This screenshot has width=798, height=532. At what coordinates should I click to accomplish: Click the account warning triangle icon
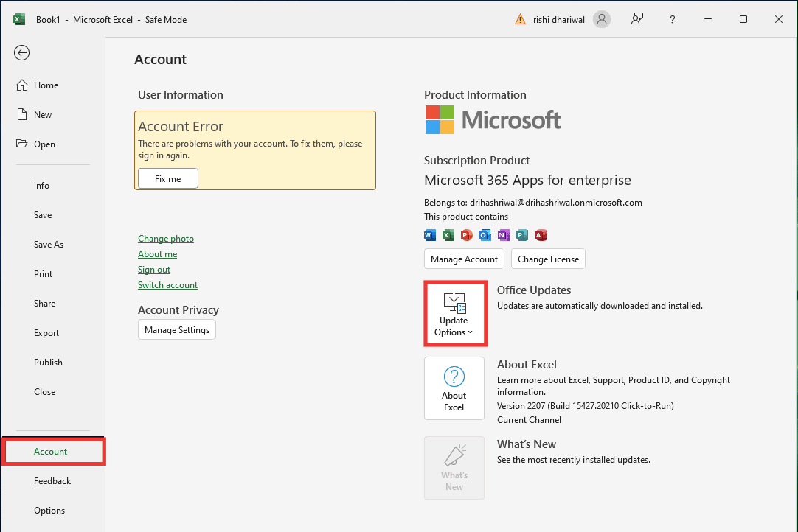pyautogui.click(x=521, y=20)
